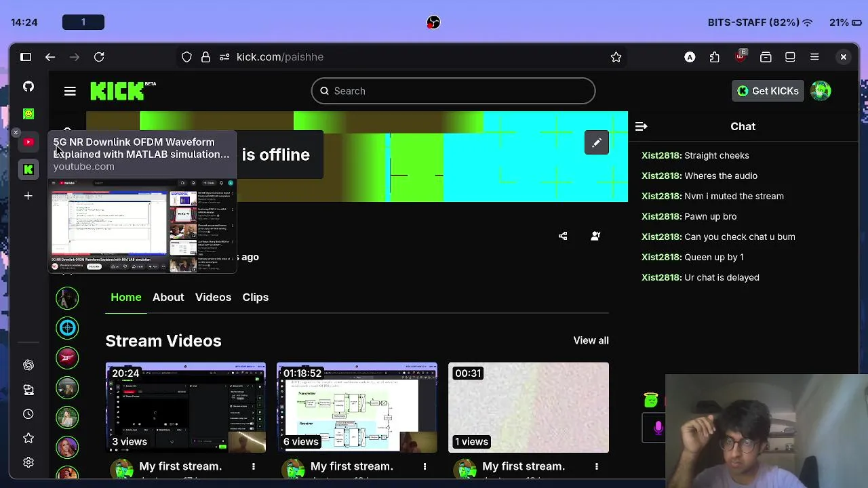This screenshot has height=488, width=868.
Task: Collapse the Chat panel with arrow icon
Action: pos(641,126)
